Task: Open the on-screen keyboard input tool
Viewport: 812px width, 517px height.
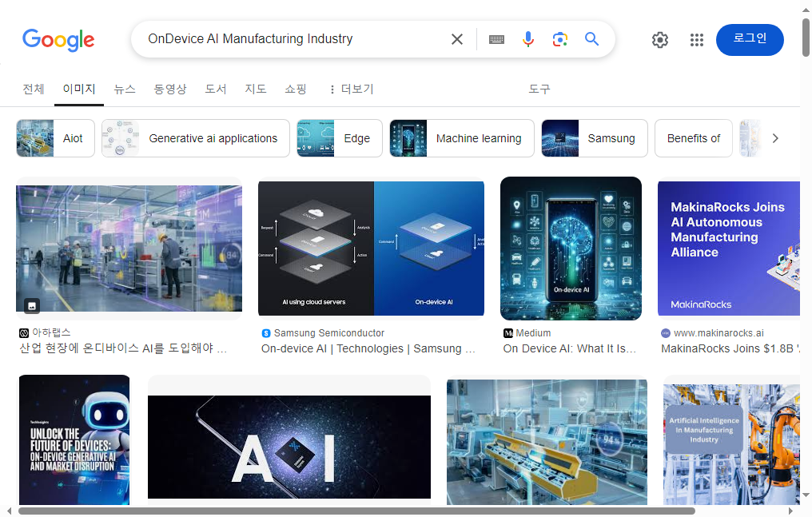Action: pos(496,39)
